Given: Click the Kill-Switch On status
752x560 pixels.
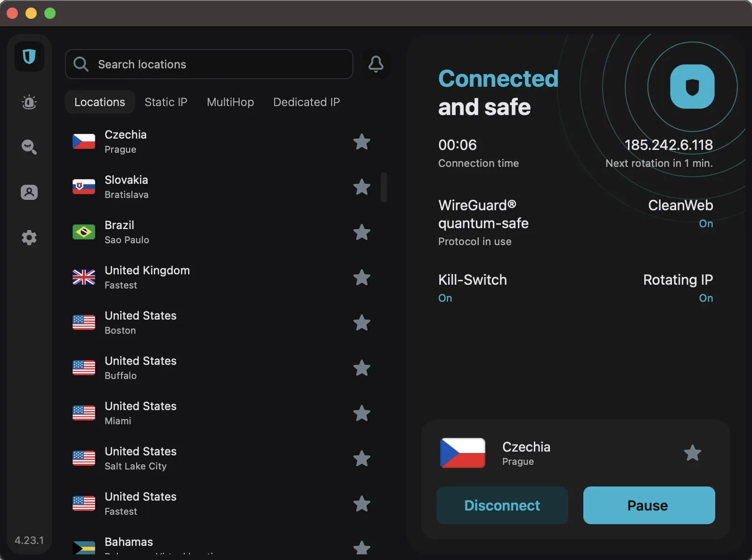Looking at the screenshot, I should point(445,298).
